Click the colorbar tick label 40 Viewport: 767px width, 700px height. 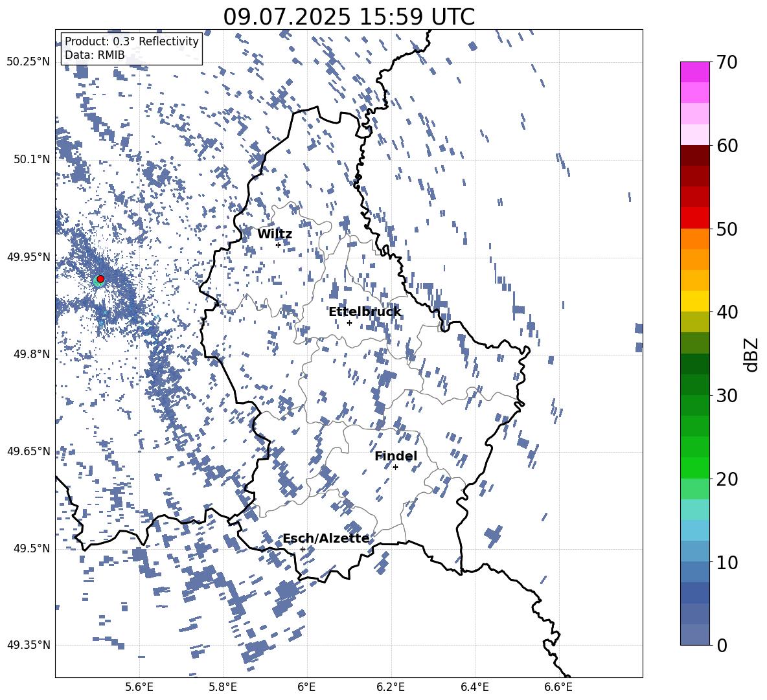coord(727,312)
